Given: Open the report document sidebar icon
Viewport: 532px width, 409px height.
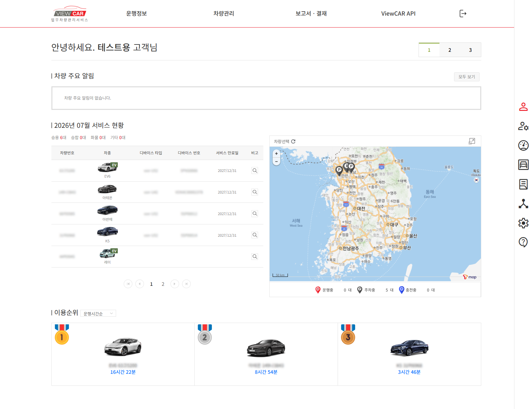Looking at the screenshot, I should tap(523, 184).
